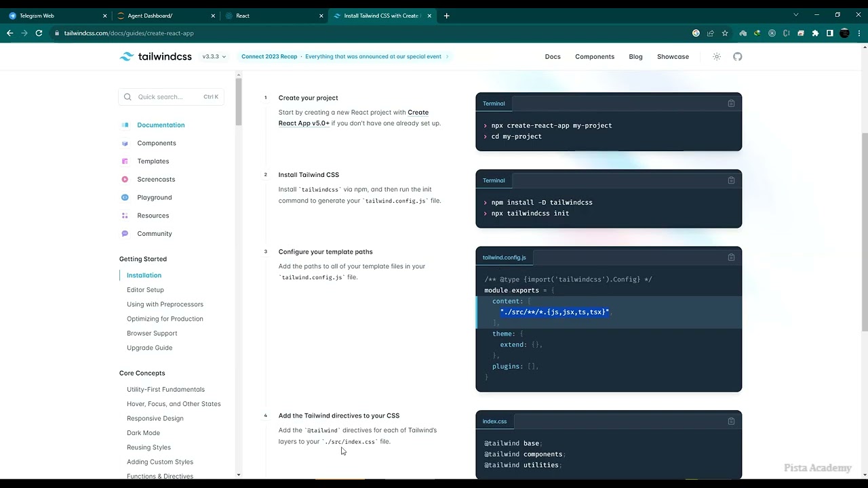868x488 pixels.
Task: Open Using with Preprocessors page
Action: [x=165, y=304]
